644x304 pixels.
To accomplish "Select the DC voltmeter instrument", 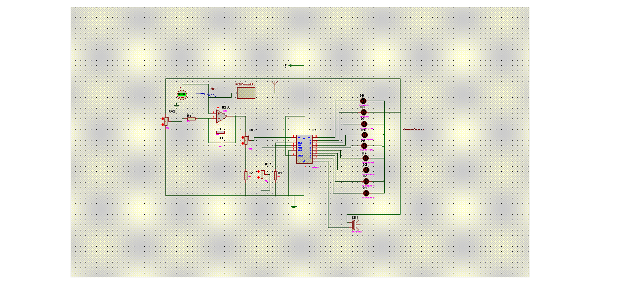I will 182,95.
